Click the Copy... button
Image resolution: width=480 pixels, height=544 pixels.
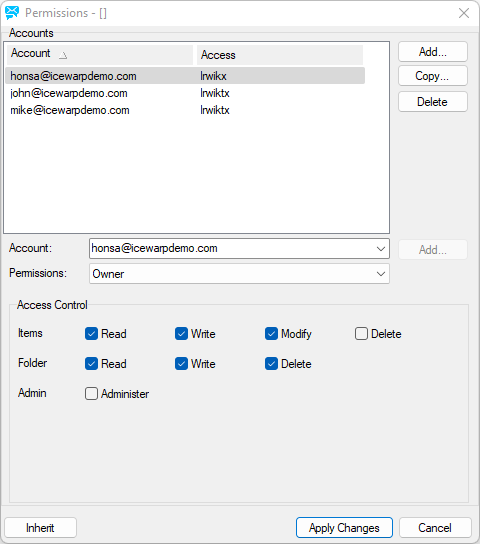pyautogui.click(x=433, y=76)
